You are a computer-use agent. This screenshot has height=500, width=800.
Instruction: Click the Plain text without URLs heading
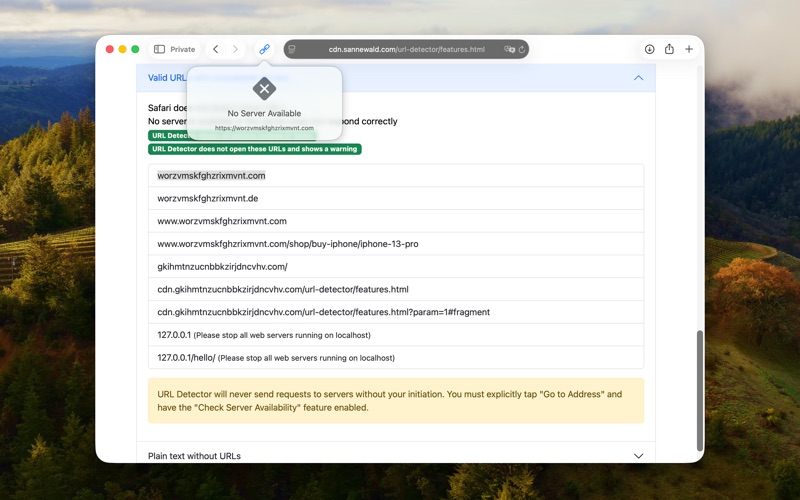[x=194, y=456]
